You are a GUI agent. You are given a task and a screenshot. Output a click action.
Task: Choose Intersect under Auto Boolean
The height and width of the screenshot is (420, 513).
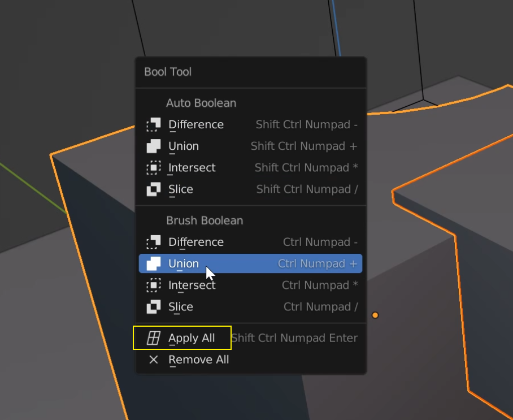[x=251, y=168]
